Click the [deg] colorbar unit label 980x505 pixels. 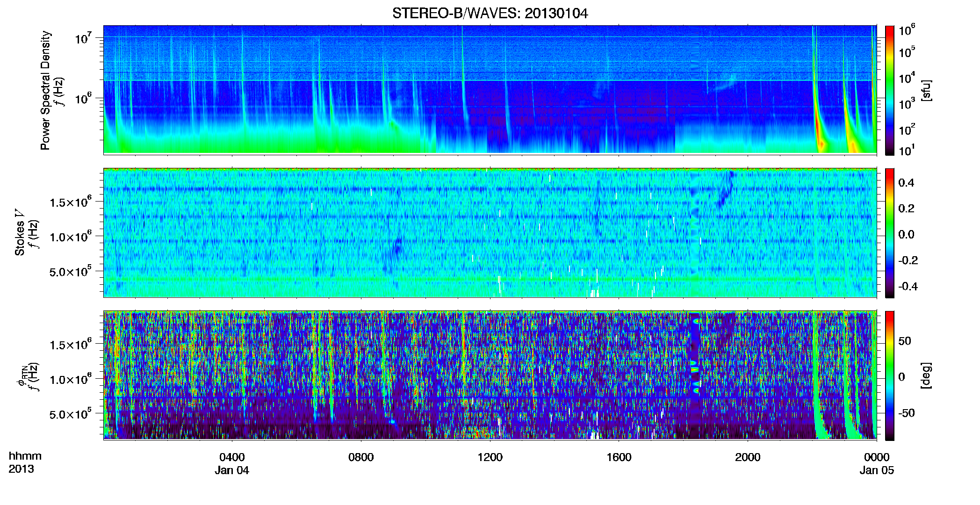click(x=926, y=375)
